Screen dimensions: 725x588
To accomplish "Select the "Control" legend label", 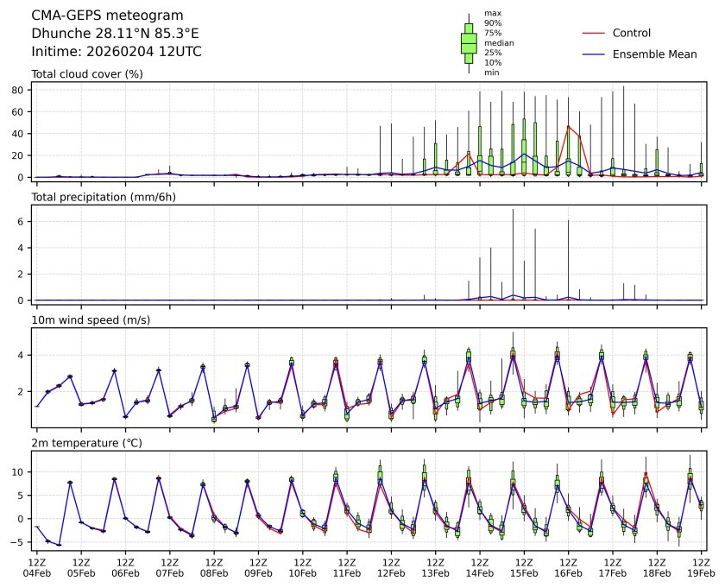I will click(631, 33).
